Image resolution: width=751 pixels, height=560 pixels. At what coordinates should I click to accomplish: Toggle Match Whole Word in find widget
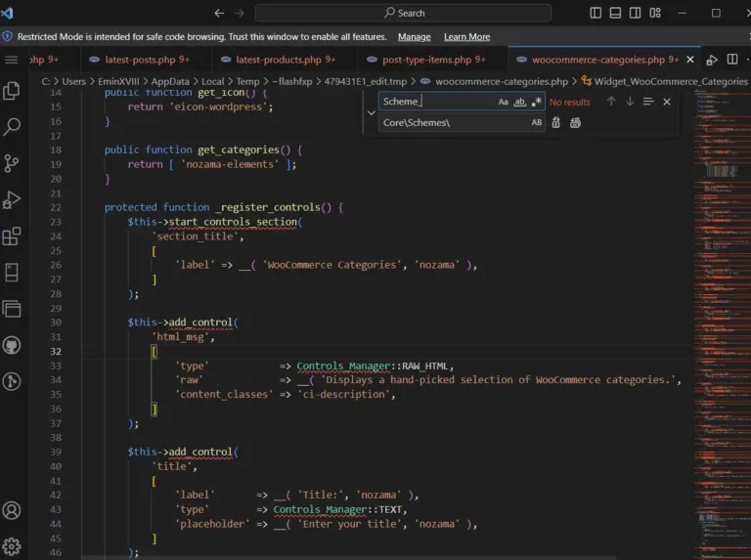pos(519,102)
